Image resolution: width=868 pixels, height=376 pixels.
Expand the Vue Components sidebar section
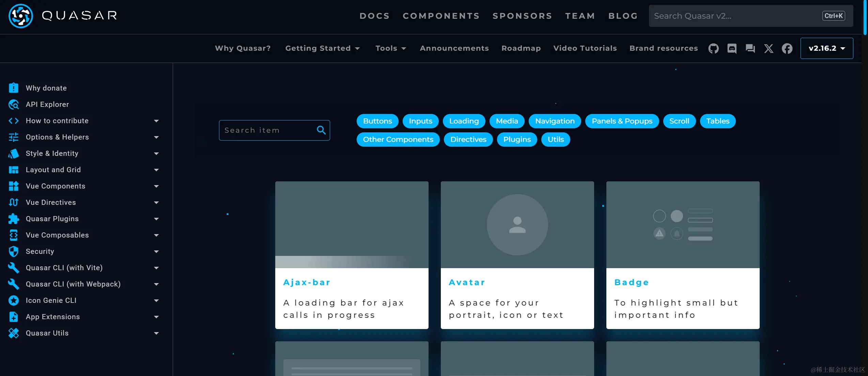[156, 186]
